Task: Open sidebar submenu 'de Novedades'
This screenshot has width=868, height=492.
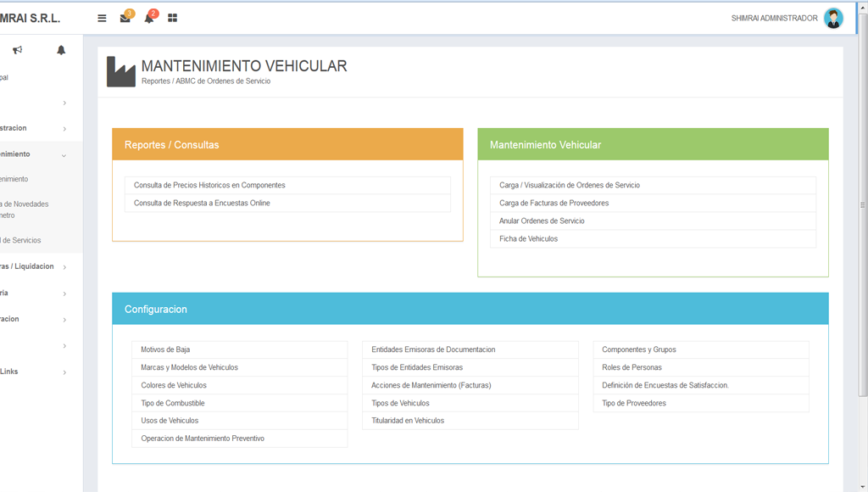Action: pyautogui.click(x=25, y=210)
